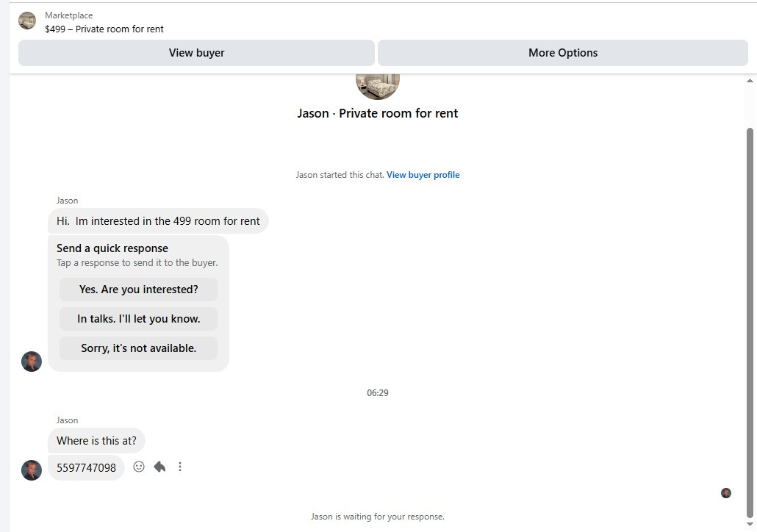Open the bedroom listing photo above chat title
This screenshot has height=532, width=757.
tap(378, 87)
